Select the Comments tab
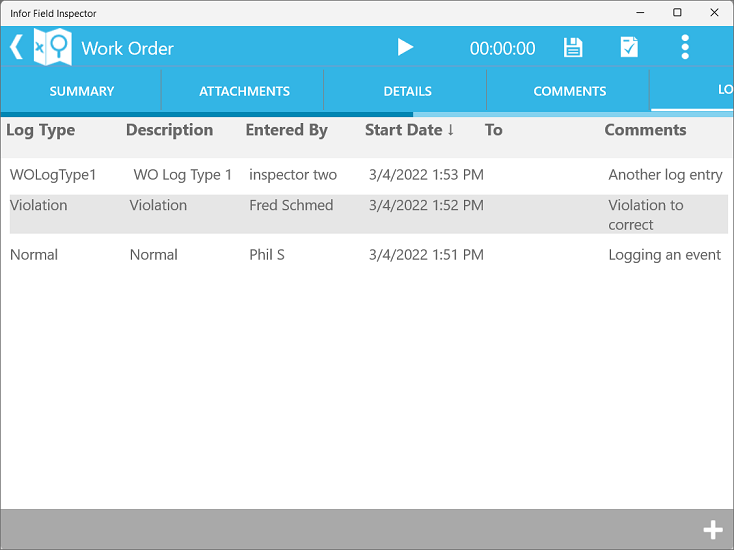 pos(569,91)
